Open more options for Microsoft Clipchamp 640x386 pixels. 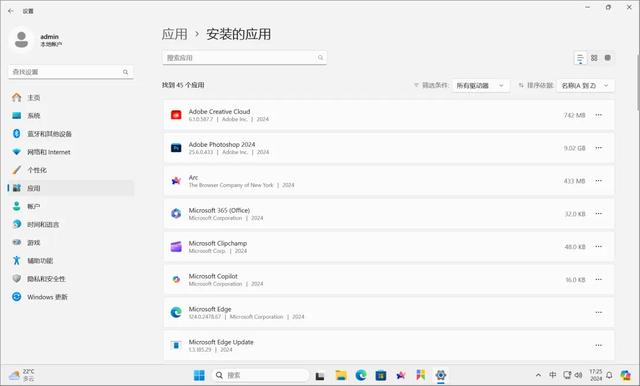pos(598,247)
